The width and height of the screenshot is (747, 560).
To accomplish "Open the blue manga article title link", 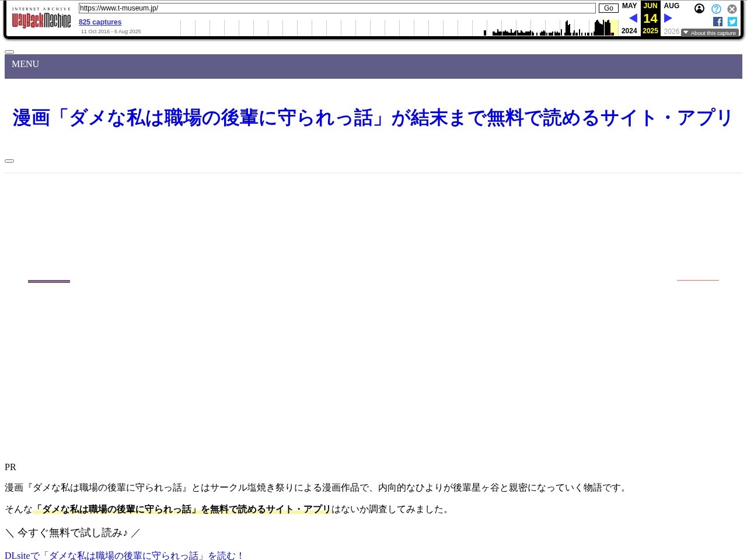I will [373, 118].
